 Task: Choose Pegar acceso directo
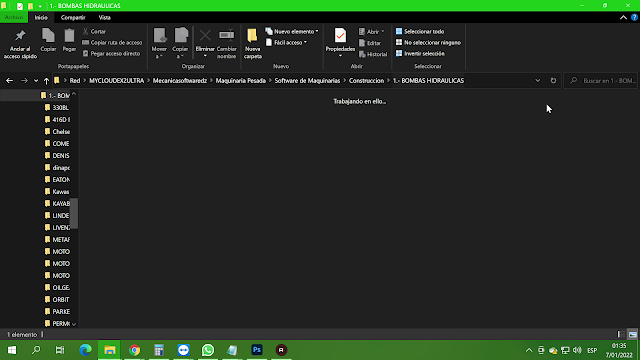click(x=111, y=53)
